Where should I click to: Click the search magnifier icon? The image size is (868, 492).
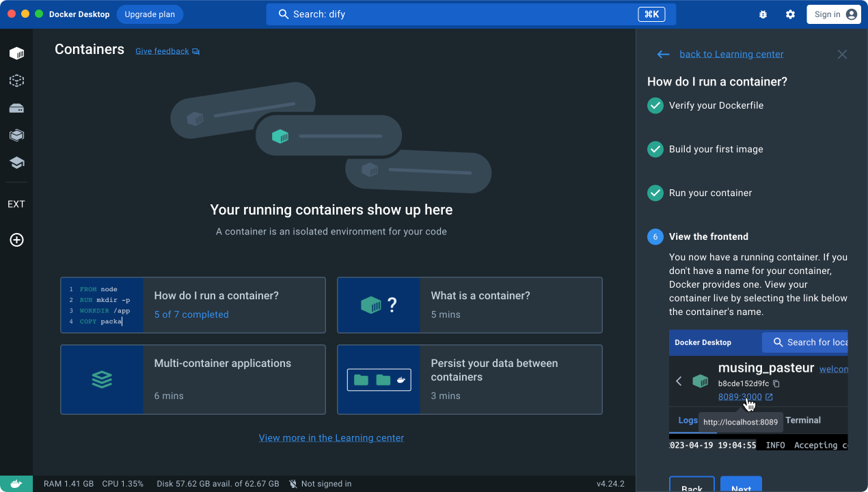pyautogui.click(x=284, y=14)
